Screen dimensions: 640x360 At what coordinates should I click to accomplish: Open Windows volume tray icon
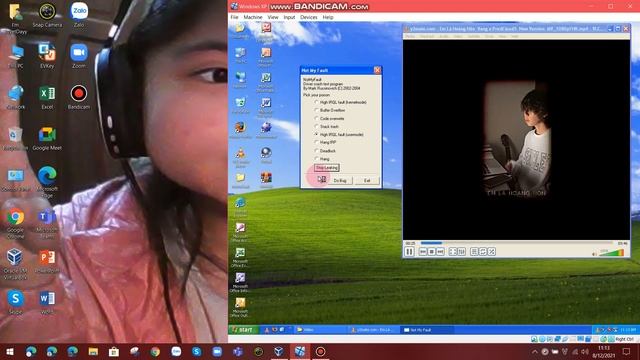pos(585,351)
